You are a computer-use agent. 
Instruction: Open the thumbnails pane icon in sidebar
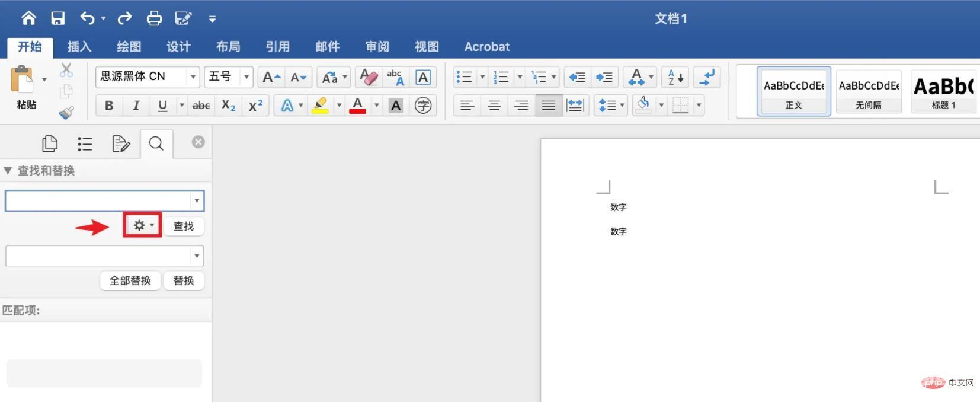pyautogui.click(x=50, y=143)
